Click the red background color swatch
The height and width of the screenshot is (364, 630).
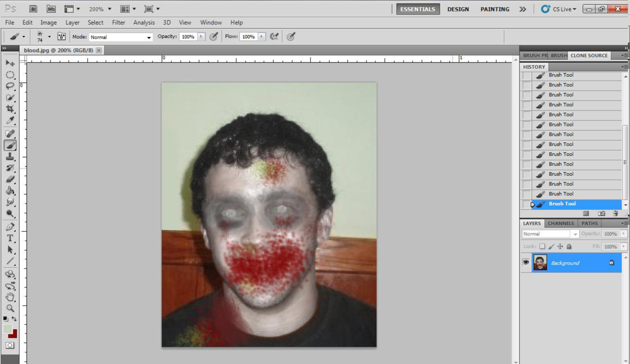coord(14,334)
